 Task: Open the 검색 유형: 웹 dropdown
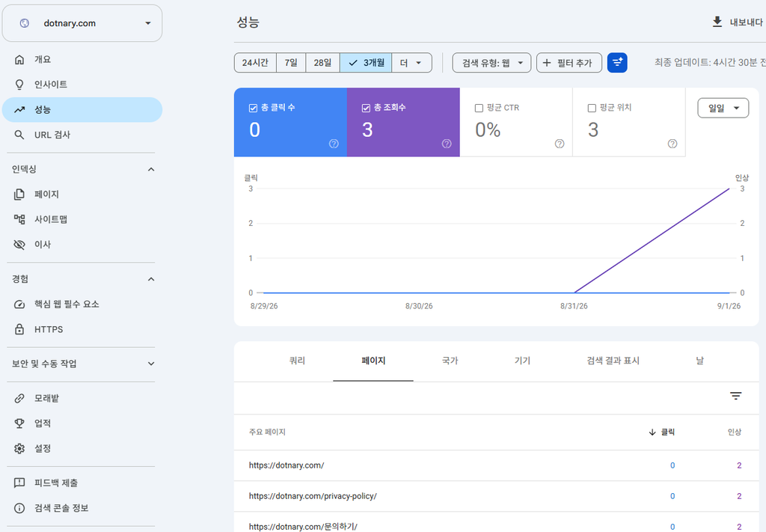491,63
